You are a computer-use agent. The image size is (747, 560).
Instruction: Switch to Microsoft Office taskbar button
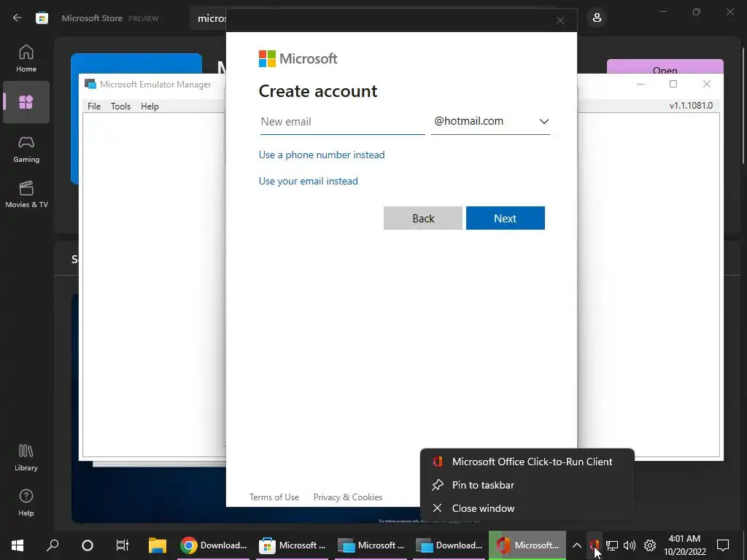(527, 545)
